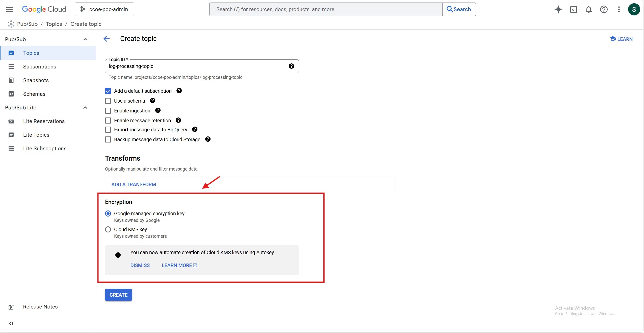Tick Enable message retention checkbox

click(x=108, y=121)
